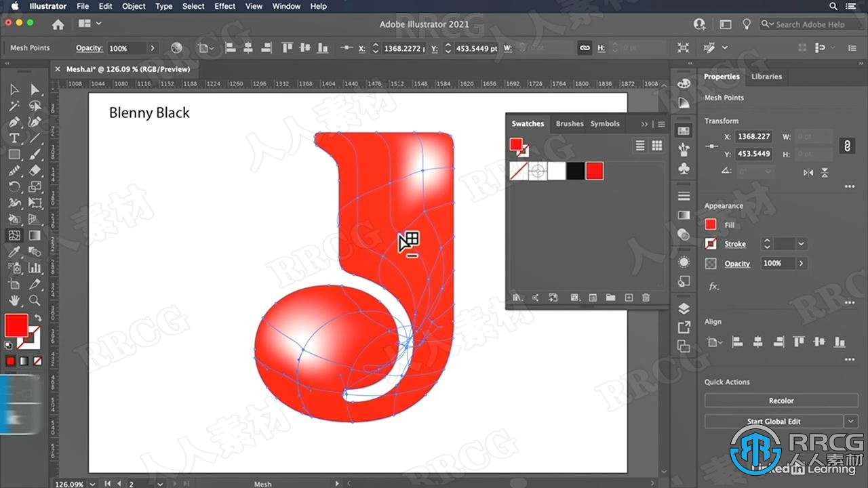Click the Stroke link in Appearance

point(735,244)
